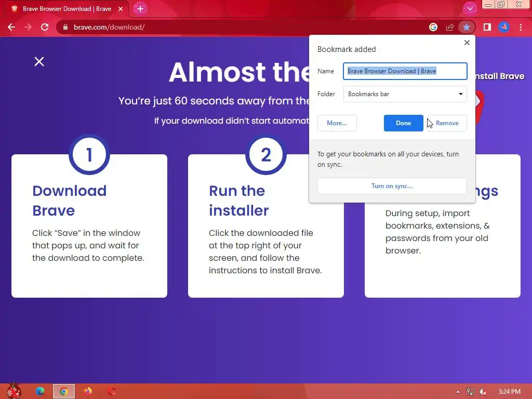Confirm bookmark with Done button
Viewport: 532px width, 399px height.
(403, 123)
